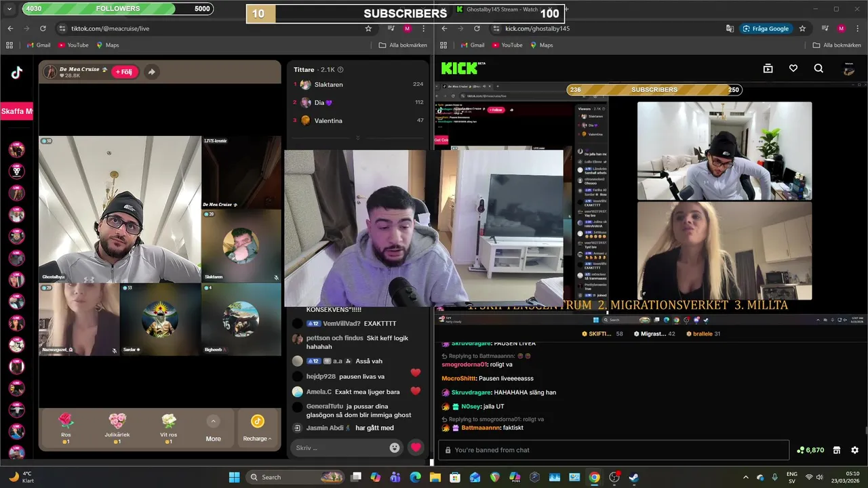This screenshot has width=868, height=488.
Task: Click the Skaffa M pink banner button
Action: (16, 111)
